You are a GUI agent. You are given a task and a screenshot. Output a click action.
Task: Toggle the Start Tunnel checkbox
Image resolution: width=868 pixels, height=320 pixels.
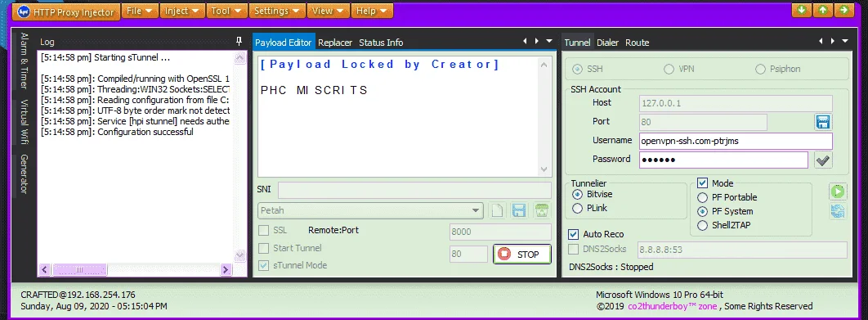[x=263, y=248]
